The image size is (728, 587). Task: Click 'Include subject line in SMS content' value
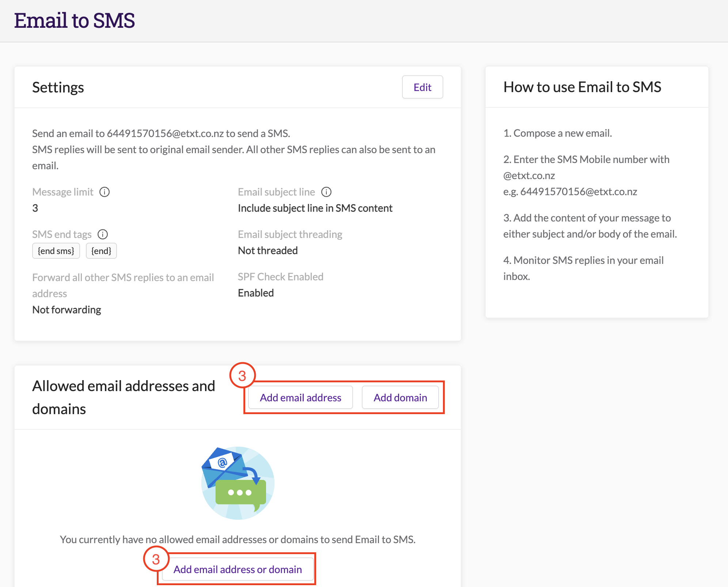315,208
